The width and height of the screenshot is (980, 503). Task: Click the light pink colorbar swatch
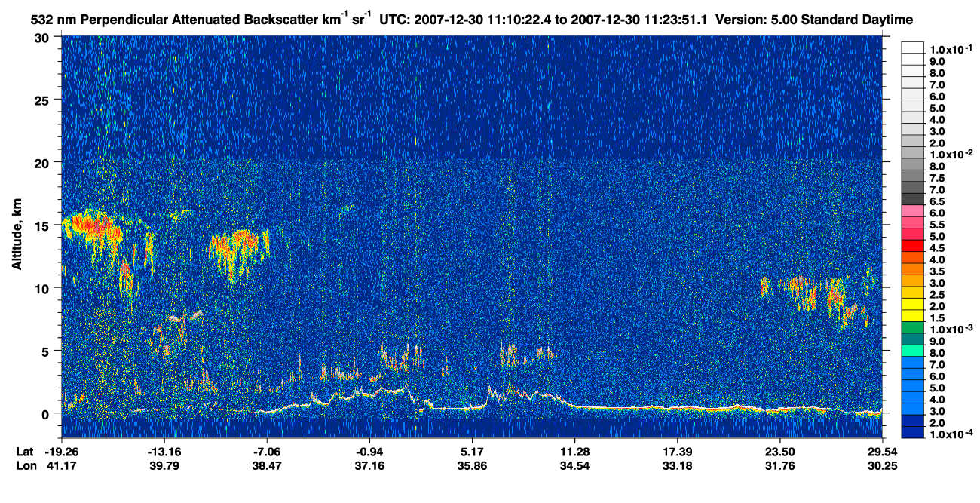[x=913, y=210]
